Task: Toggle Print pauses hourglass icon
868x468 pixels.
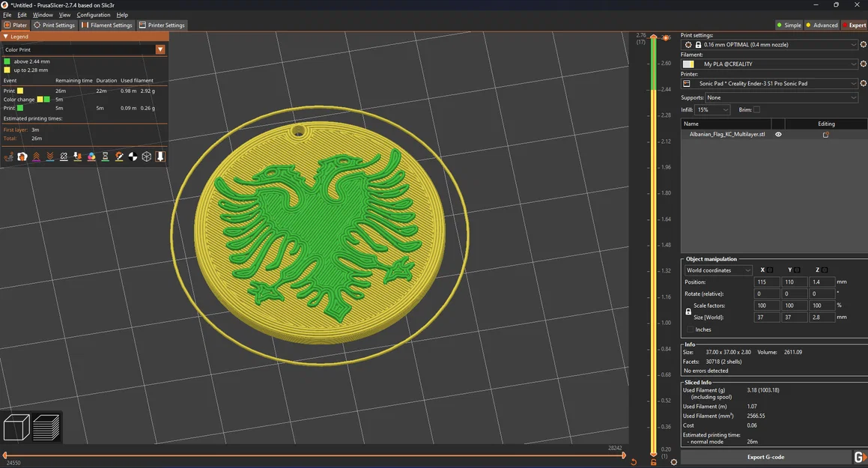Action: tap(105, 156)
